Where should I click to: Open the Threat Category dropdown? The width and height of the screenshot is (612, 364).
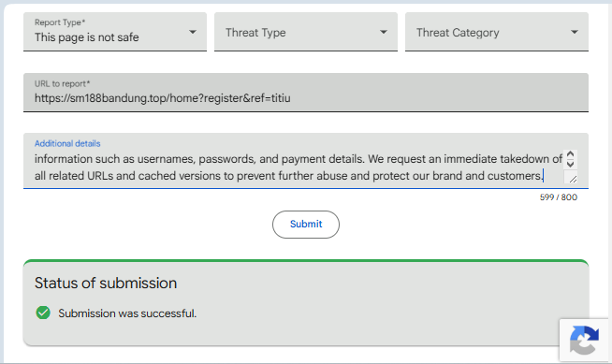[x=497, y=32]
